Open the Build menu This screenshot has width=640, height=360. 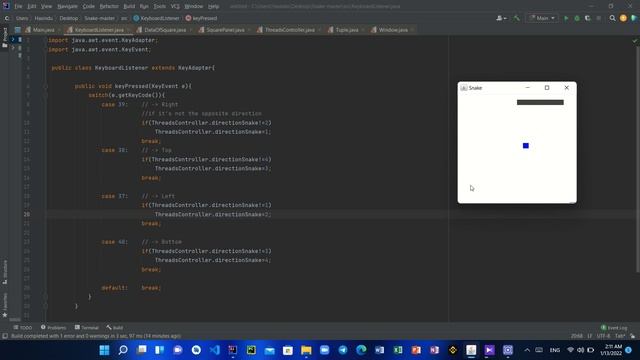[129, 7]
